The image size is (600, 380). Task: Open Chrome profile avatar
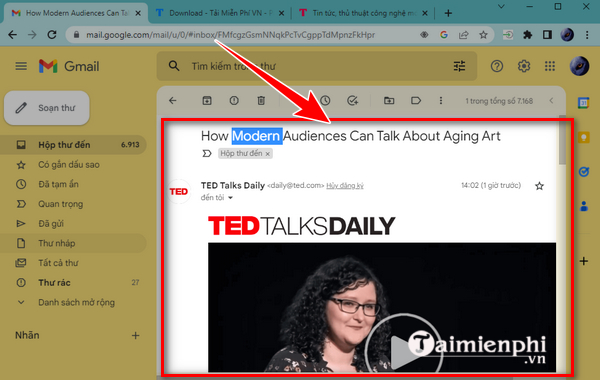coord(567,35)
